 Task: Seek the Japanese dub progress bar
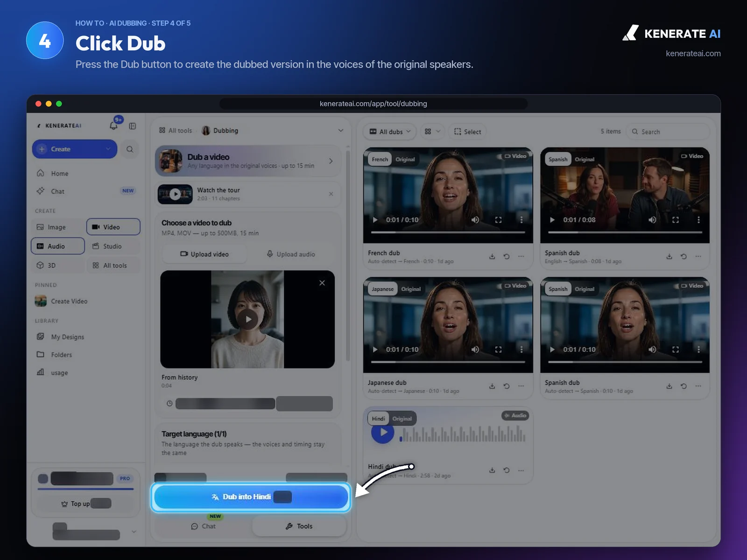(x=448, y=362)
